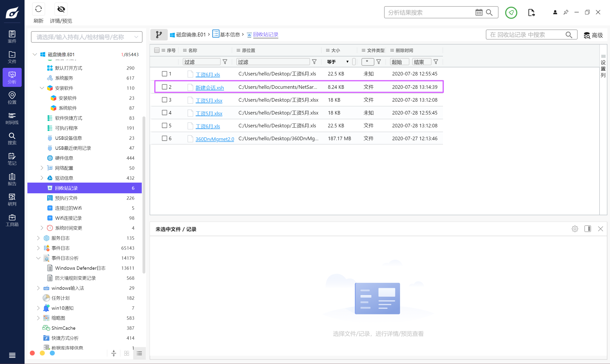610x364 pixels.
Task: Click the 高级 advanced search button
Action: (x=593, y=35)
